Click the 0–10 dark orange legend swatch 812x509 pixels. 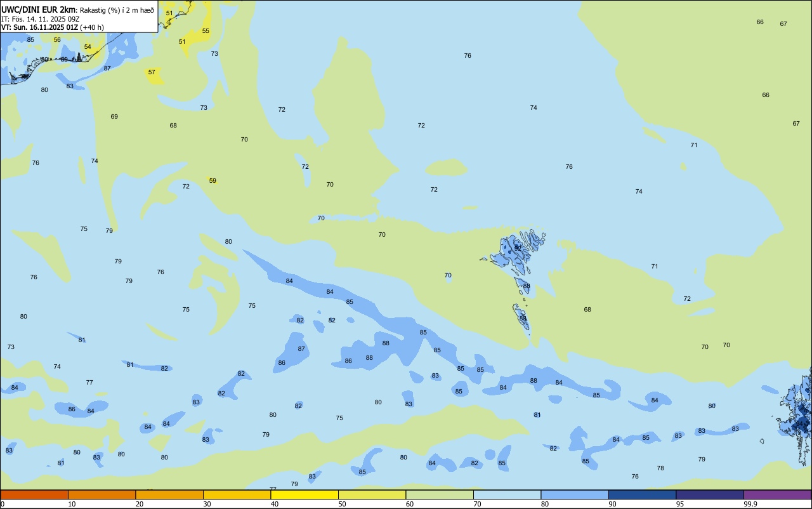point(34,494)
